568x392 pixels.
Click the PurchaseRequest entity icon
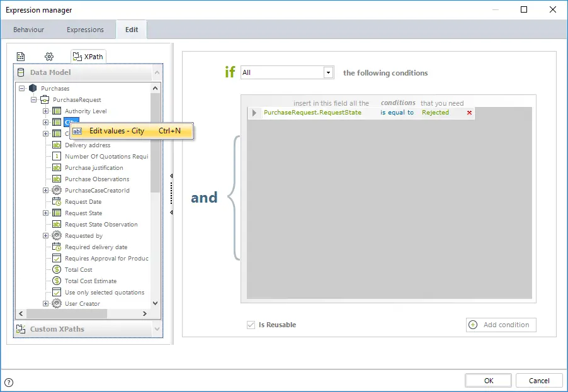pos(45,99)
